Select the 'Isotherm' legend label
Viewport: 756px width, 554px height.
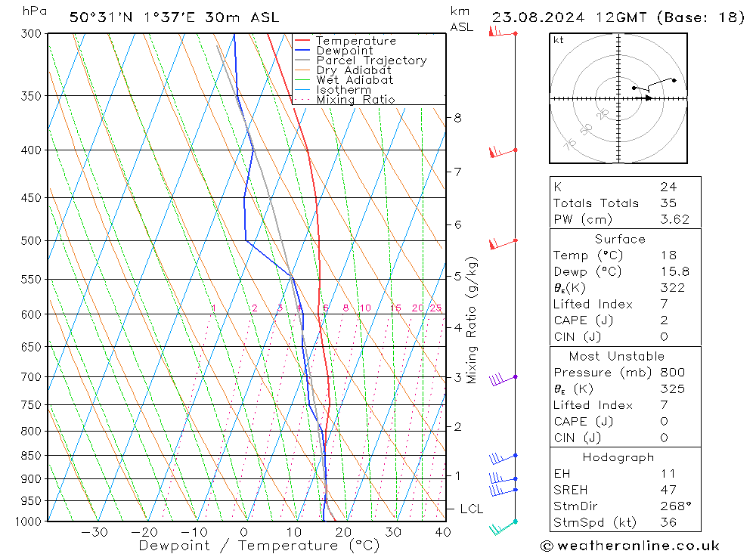tap(344, 90)
